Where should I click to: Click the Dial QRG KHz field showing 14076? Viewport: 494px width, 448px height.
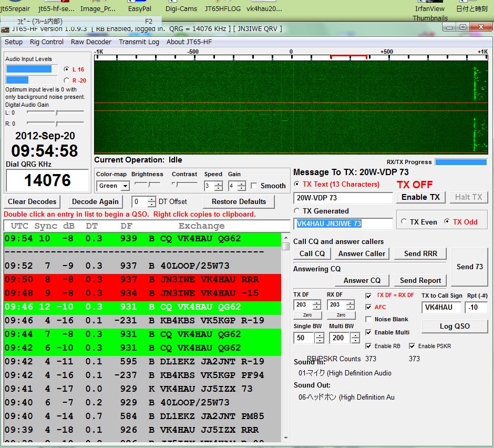[47, 180]
